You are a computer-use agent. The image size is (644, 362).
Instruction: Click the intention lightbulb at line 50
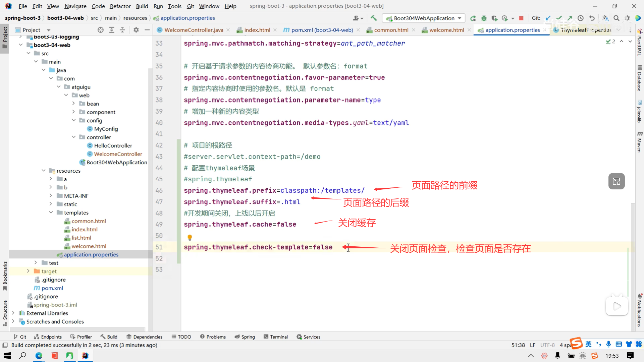pos(190,237)
